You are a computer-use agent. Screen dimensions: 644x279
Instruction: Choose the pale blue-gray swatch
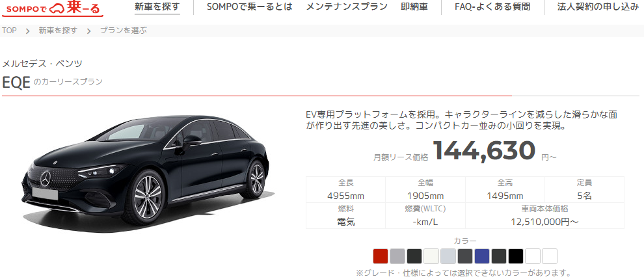448,256
